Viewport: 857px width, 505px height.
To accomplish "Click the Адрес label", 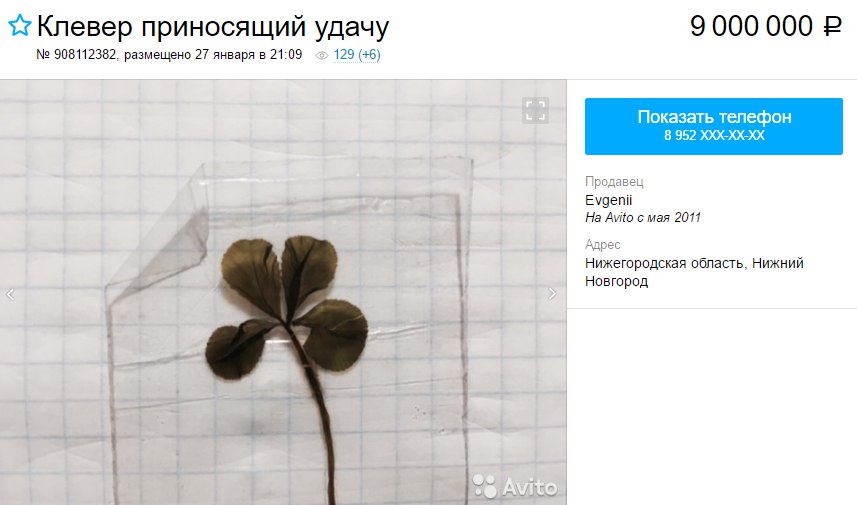I will click(602, 244).
